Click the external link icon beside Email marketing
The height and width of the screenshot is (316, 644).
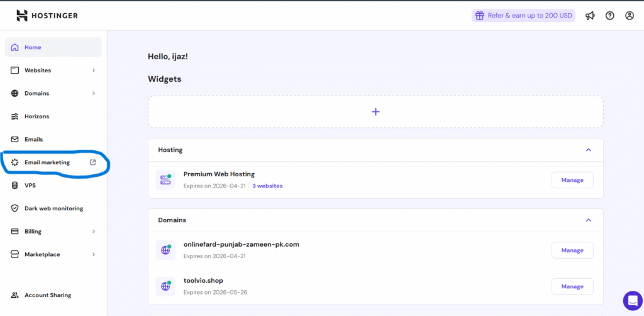tap(93, 162)
